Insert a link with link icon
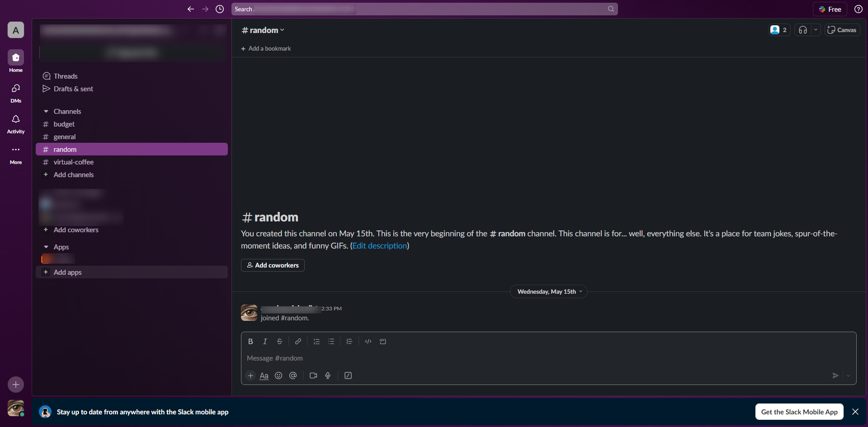Viewport: 868px width, 427px height. [x=298, y=342]
